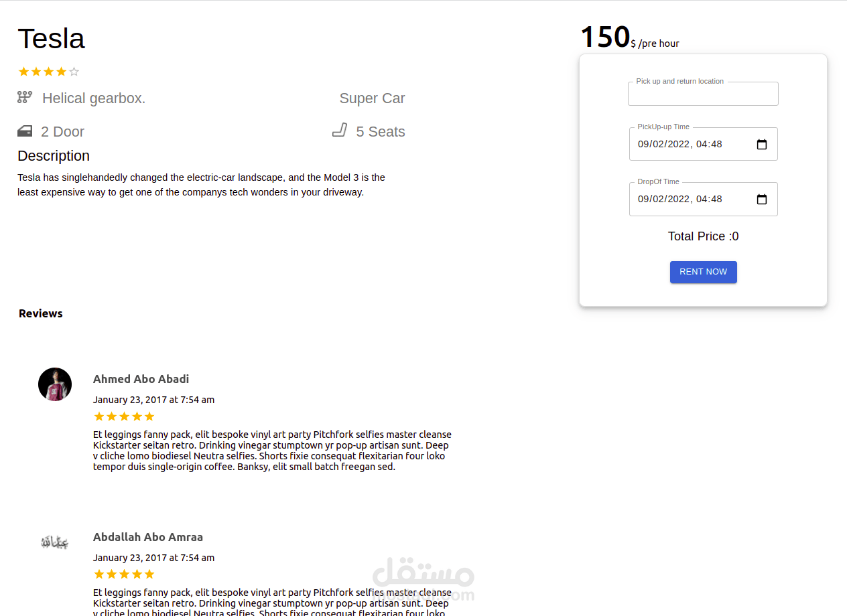The image size is (847, 616).
Task: Open calendar picker for DropOf Time
Action: 761,199
